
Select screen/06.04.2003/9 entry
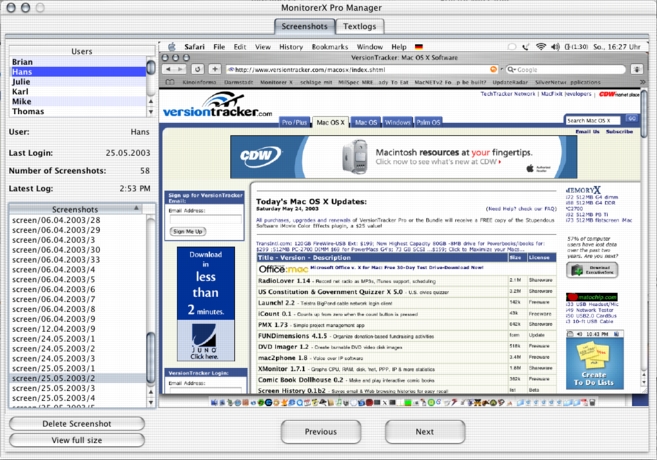tap(78, 319)
